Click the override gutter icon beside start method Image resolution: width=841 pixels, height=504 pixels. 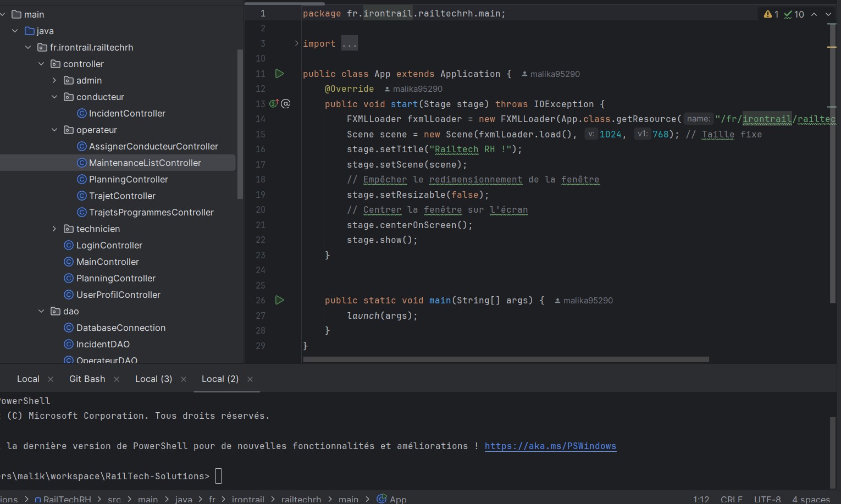[274, 103]
